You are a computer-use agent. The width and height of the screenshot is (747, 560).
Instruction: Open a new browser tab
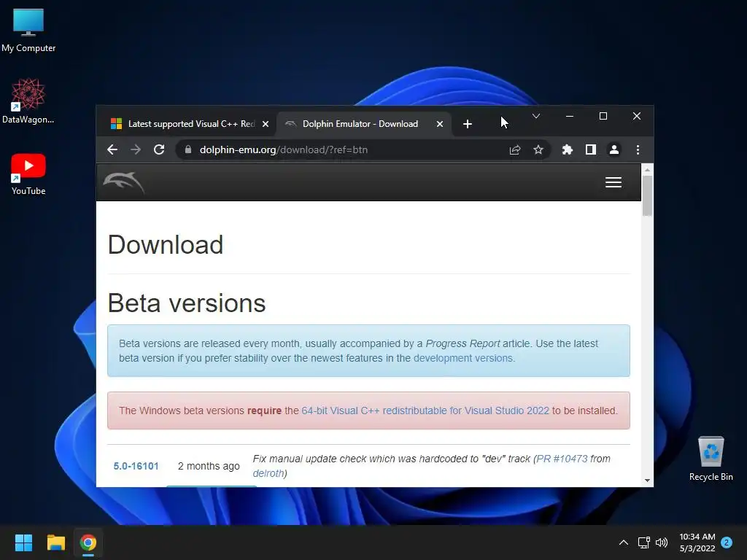click(468, 124)
